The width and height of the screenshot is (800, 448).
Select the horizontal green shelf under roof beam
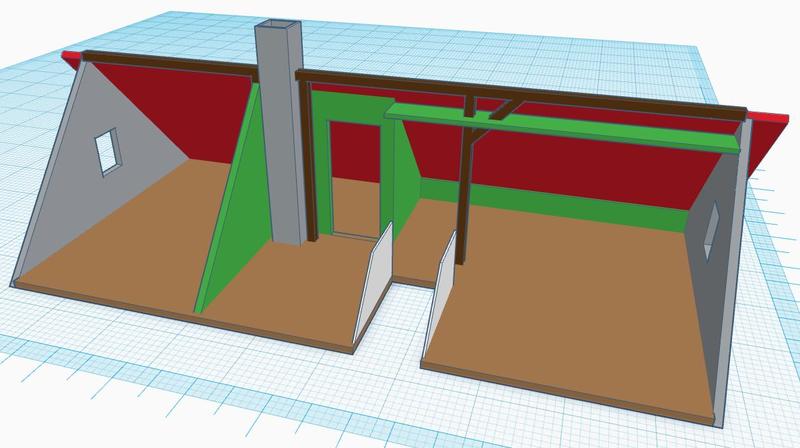(561, 128)
